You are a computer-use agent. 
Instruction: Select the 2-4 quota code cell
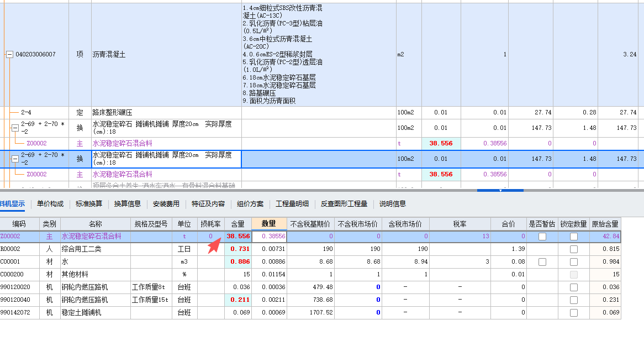click(26, 113)
